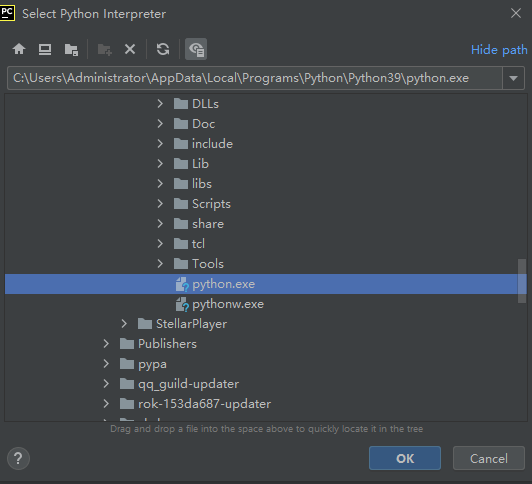Screen dimensions: 532x484
Task: Jump to the Desktop directory icon
Action: [x=45, y=49]
